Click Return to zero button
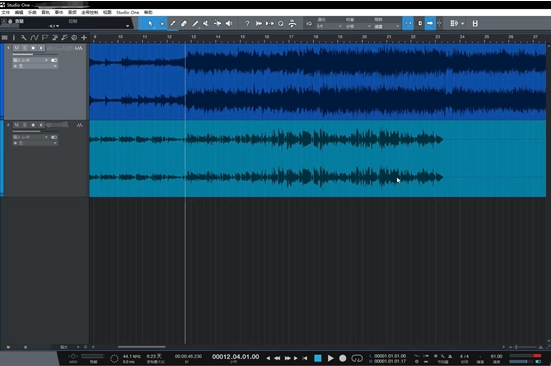The height and width of the screenshot is (366, 551). (305, 358)
